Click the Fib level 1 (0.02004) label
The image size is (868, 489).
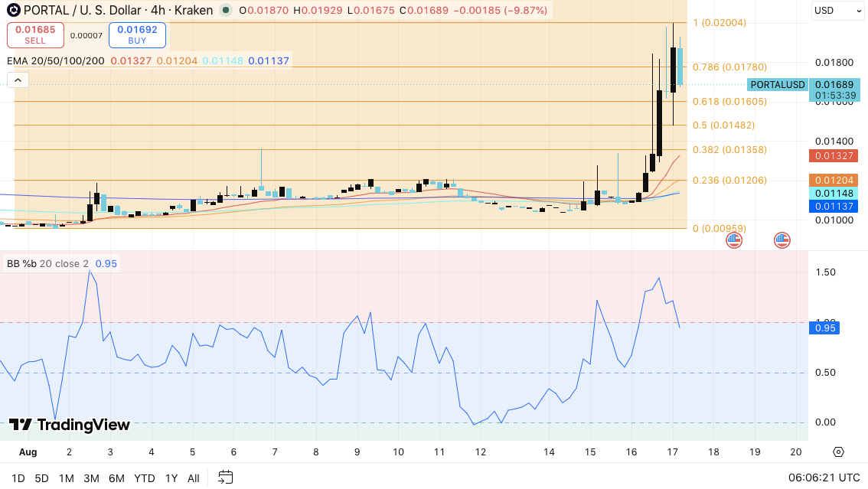pos(720,23)
